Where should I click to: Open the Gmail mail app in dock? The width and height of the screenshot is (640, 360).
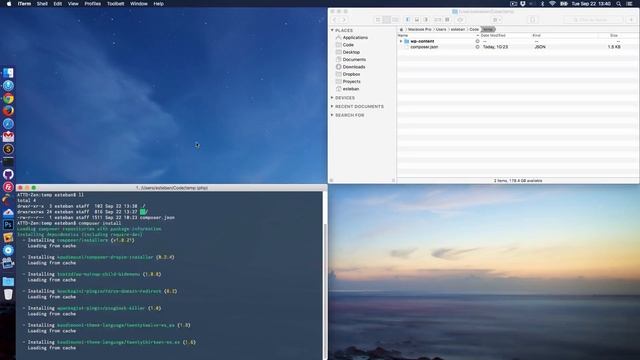[x=8, y=136]
